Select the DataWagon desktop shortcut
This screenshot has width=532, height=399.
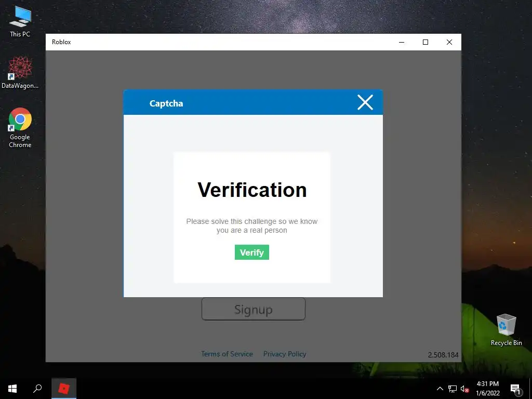(x=20, y=73)
